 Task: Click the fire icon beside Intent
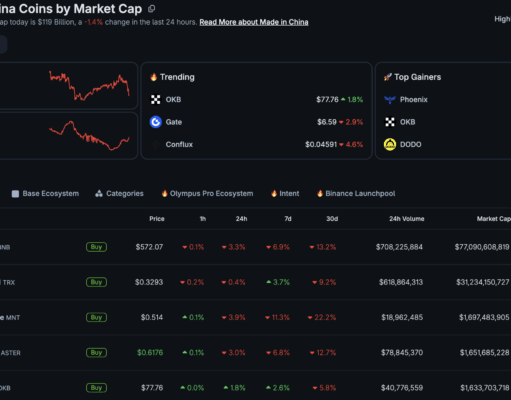point(274,193)
